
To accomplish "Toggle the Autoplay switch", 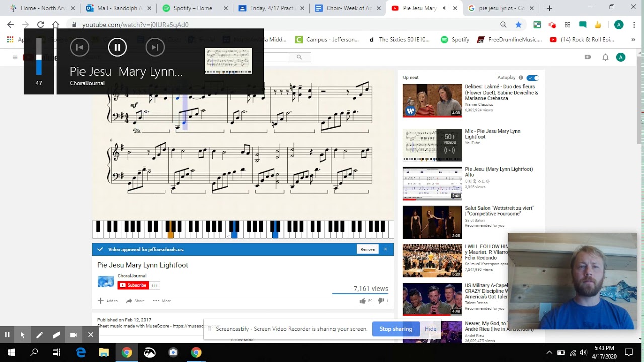I will (x=533, y=78).
